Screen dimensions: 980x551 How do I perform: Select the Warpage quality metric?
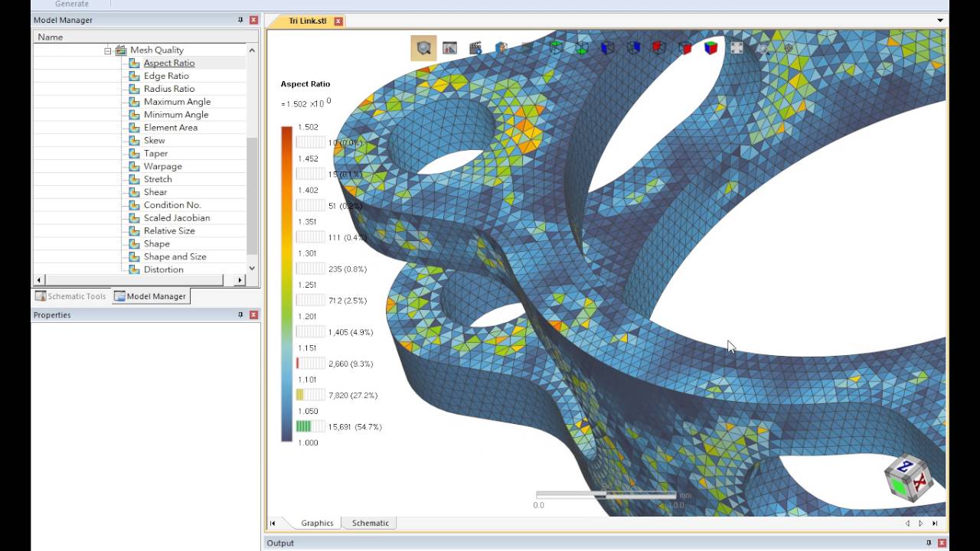(163, 166)
